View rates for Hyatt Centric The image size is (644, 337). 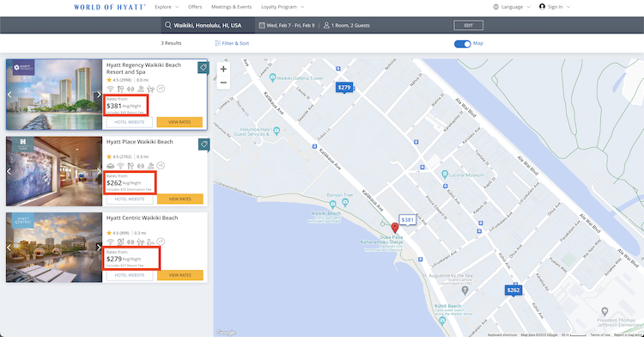pos(180,275)
